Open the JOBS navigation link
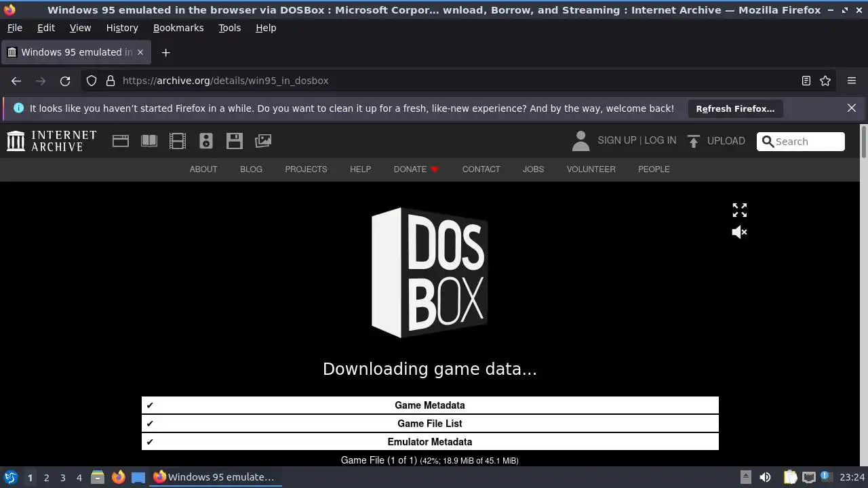 [x=533, y=169]
